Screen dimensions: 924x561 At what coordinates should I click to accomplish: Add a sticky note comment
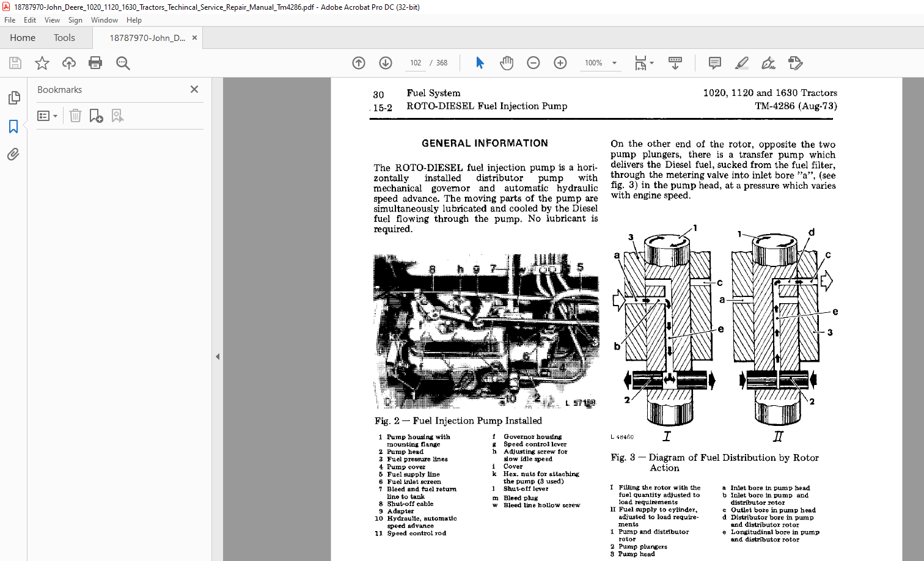point(714,63)
